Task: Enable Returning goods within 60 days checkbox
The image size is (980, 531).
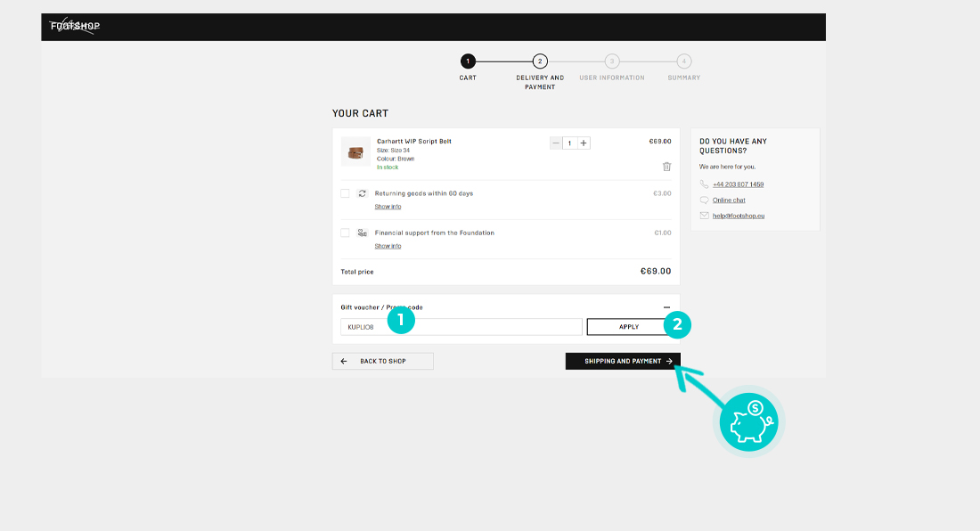Action: [345, 193]
